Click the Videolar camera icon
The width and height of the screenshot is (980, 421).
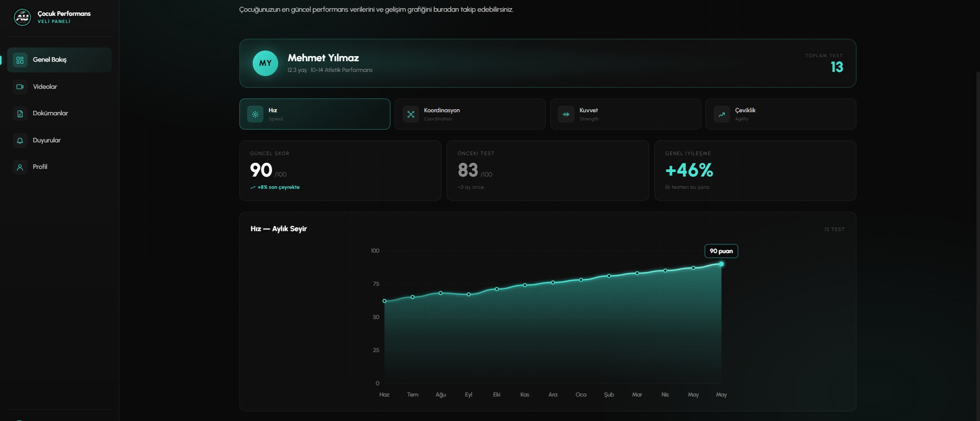(20, 87)
